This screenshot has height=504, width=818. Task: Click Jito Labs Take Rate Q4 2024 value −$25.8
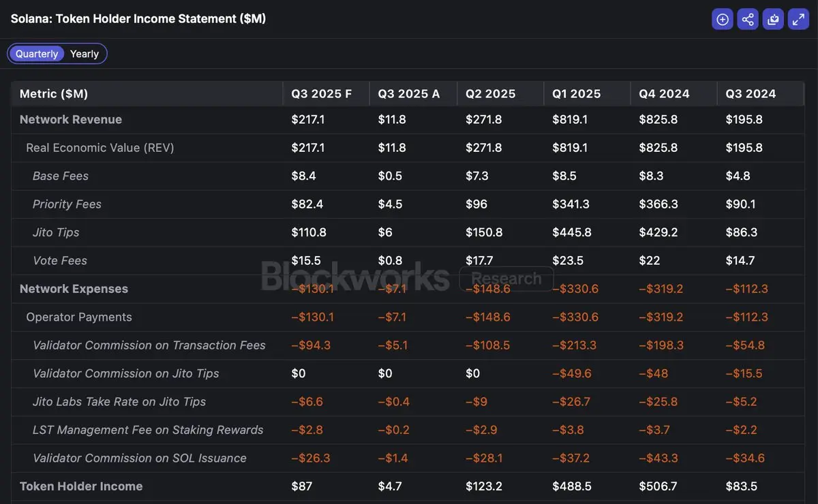(658, 402)
